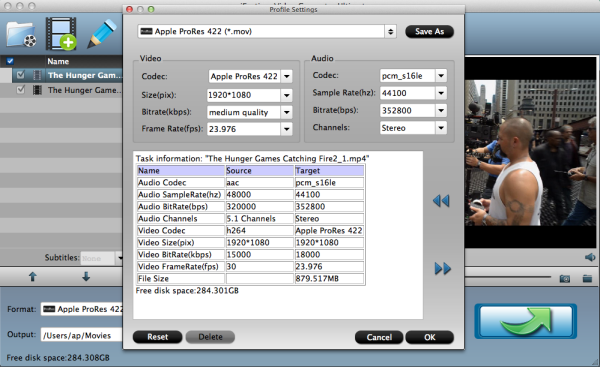Screen dimensions: 600x367
Task: Click the Delete button
Action: point(210,337)
